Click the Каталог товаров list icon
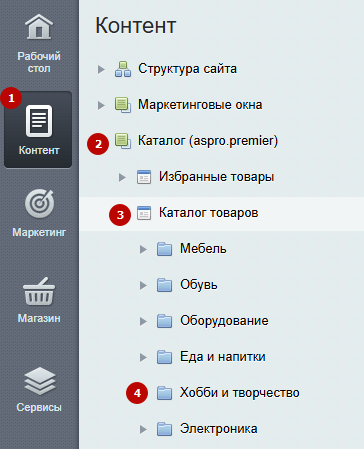 (x=144, y=213)
